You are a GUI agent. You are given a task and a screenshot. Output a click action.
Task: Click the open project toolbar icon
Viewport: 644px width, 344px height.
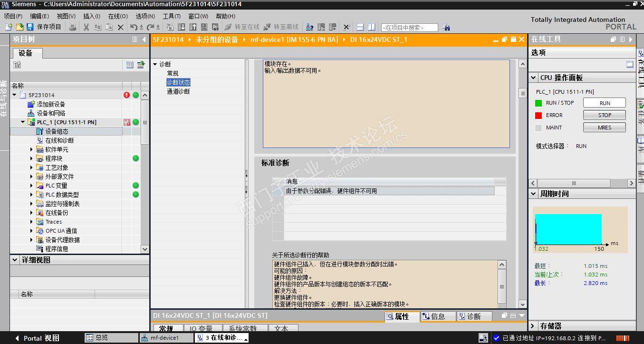pos(20,27)
